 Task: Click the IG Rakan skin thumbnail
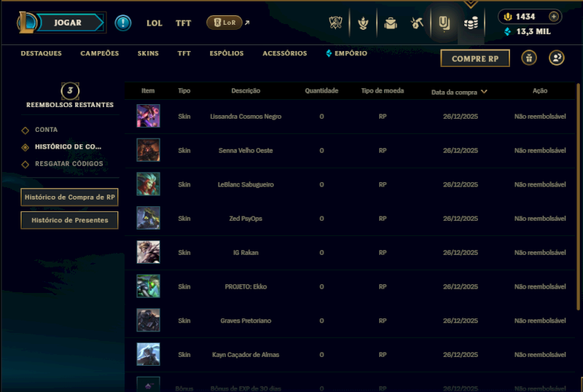pos(149,252)
